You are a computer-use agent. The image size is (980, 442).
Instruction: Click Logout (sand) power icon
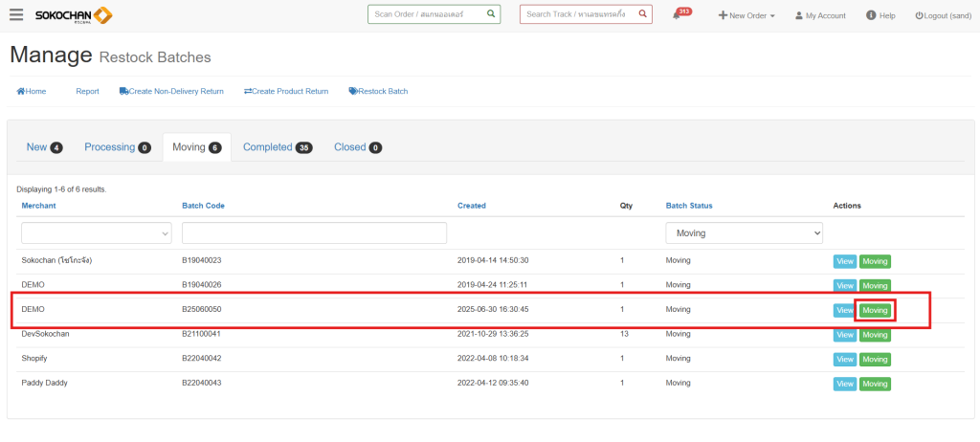920,16
